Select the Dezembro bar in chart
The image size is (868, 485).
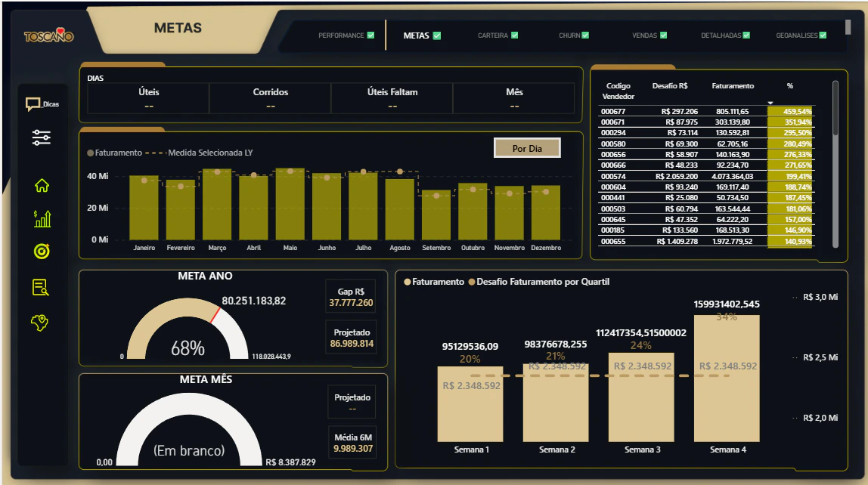pos(546,212)
